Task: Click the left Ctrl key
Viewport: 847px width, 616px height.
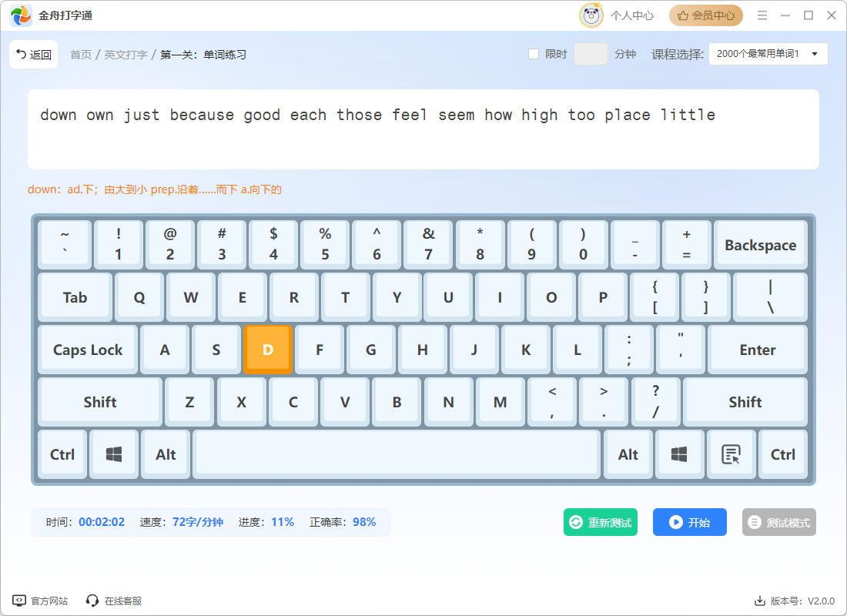Action: click(62, 454)
